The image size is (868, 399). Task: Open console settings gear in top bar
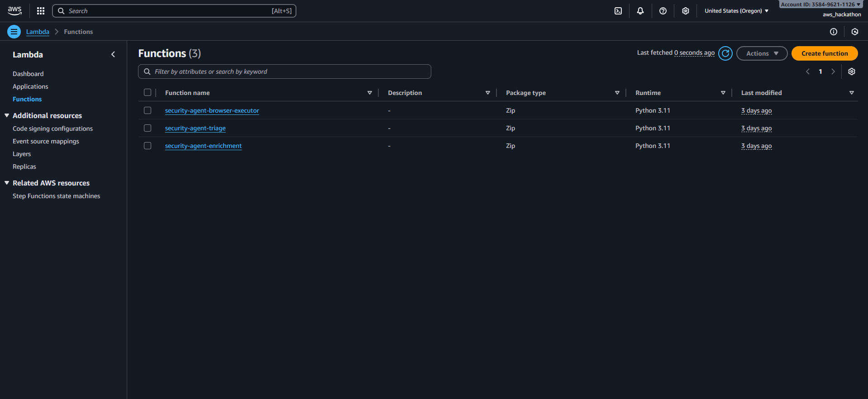(686, 11)
